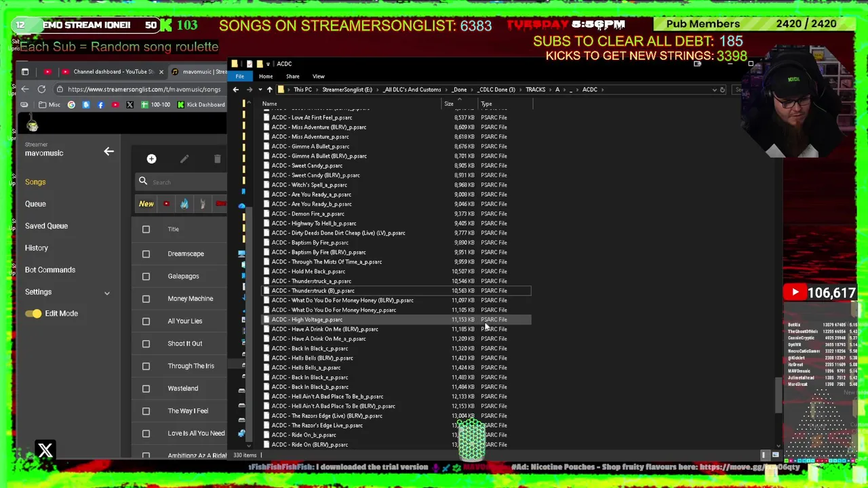Open the File menu in Explorer
The image size is (868, 488).
click(239, 76)
